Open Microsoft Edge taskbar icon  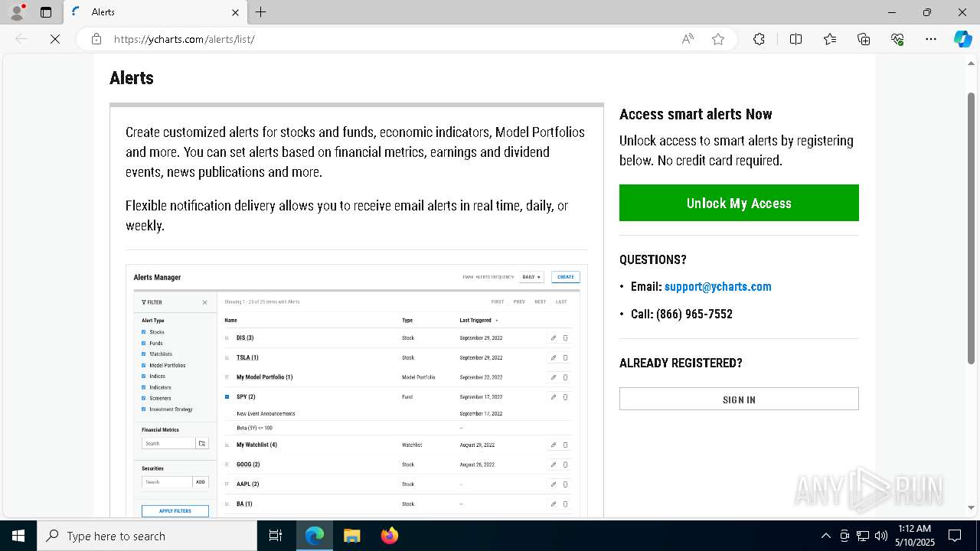(315, 536)
